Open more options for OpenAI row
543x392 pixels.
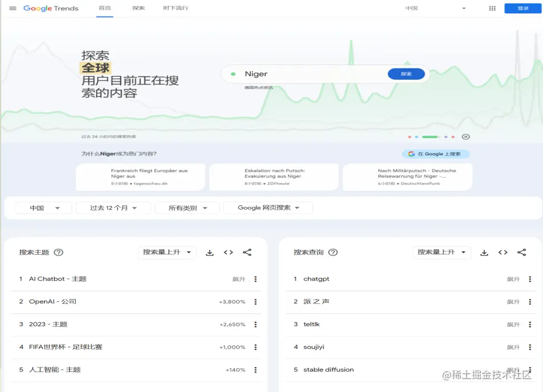255,302
